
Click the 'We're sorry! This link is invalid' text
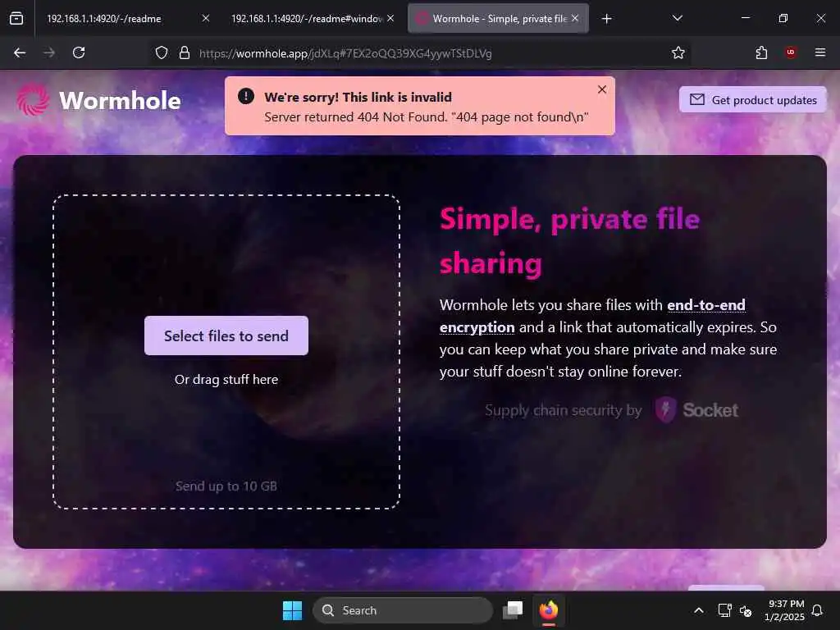click(x=358, y=97)
